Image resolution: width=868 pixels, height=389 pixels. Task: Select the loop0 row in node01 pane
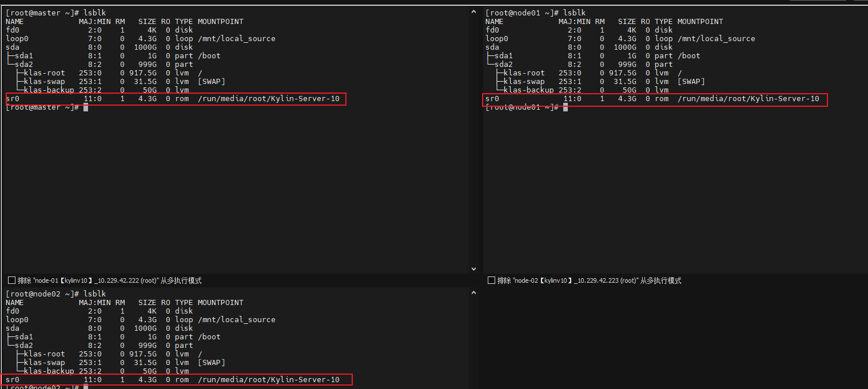(620, 38)
